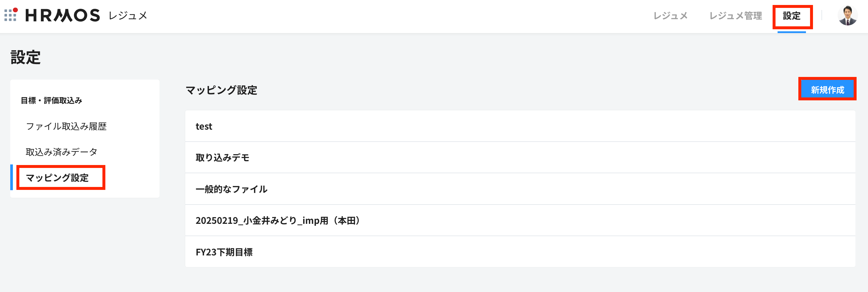Click the HRMOS logo
The width and height of the screenshot is (868, 292).
(63, 16)
